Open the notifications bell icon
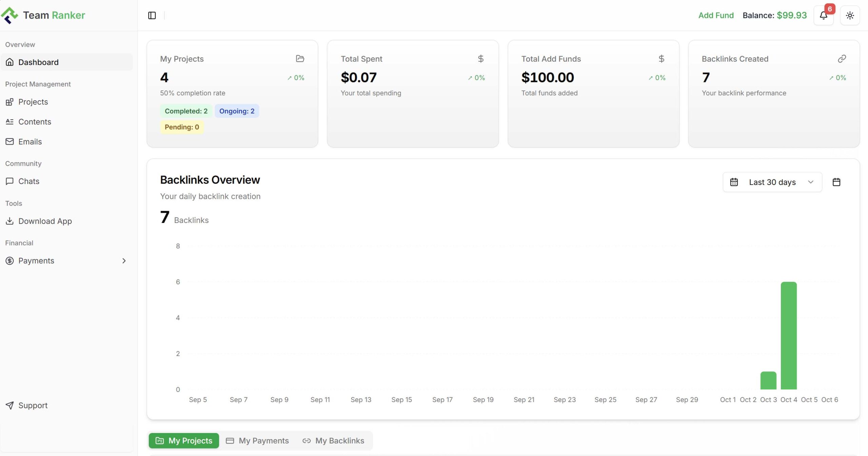Viewport: 868px width, 456px height. (823, 16)
